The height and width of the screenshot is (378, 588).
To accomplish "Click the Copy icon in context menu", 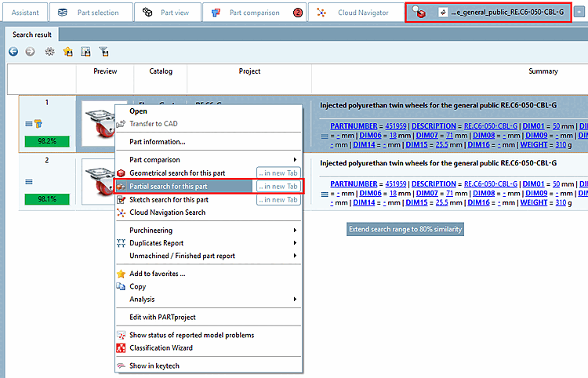I will (x=121, y=286).
